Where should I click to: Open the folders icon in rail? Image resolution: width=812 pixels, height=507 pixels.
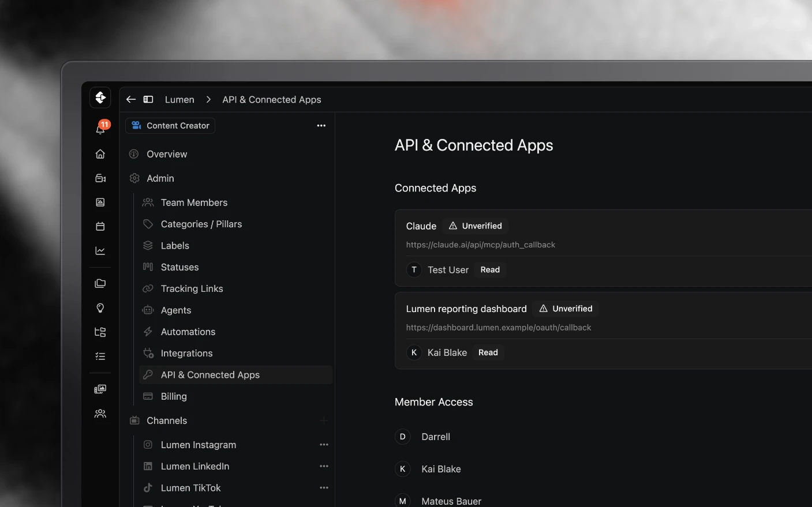[x=100, y=283]
